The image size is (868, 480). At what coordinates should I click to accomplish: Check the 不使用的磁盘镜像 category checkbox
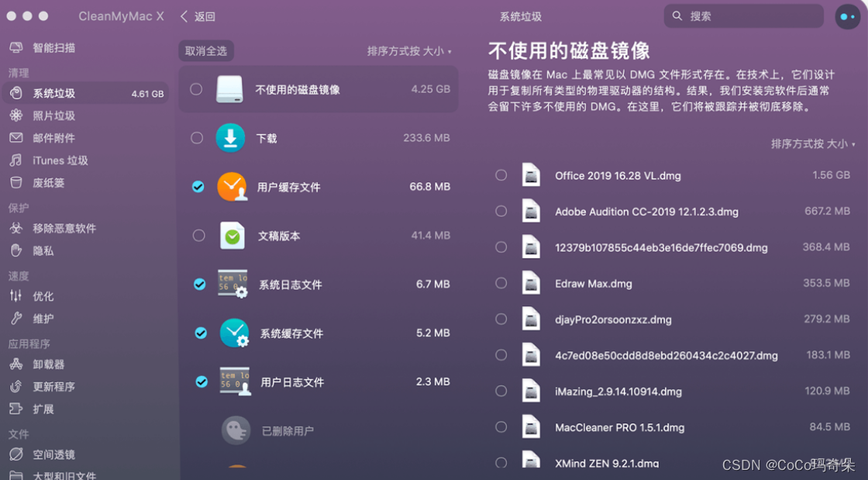[x=196, y=89]
